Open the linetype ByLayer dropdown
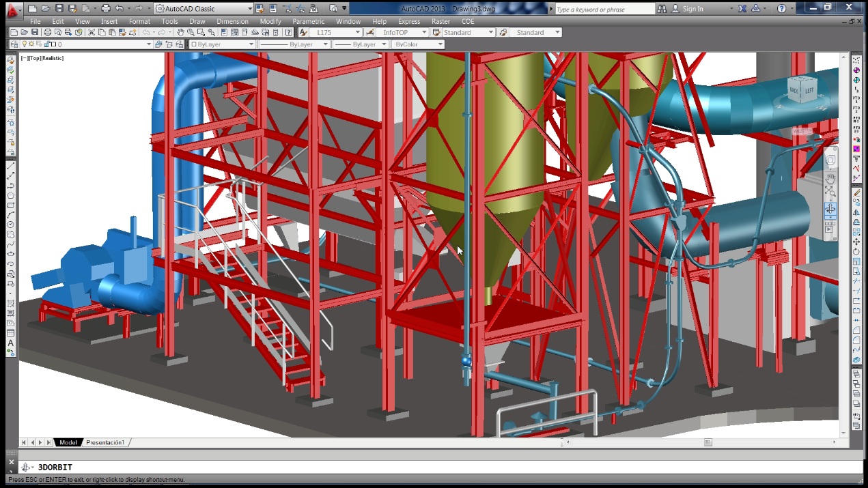Screen dimensions: 868x488 (x=325, y=44)
